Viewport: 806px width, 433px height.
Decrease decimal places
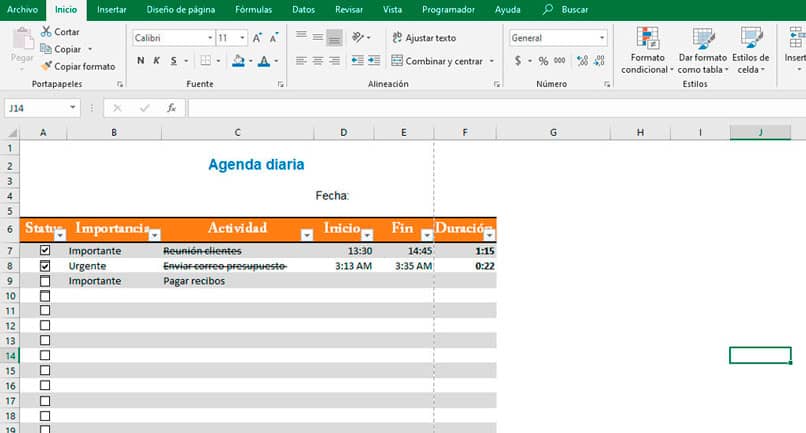point(599,61)
